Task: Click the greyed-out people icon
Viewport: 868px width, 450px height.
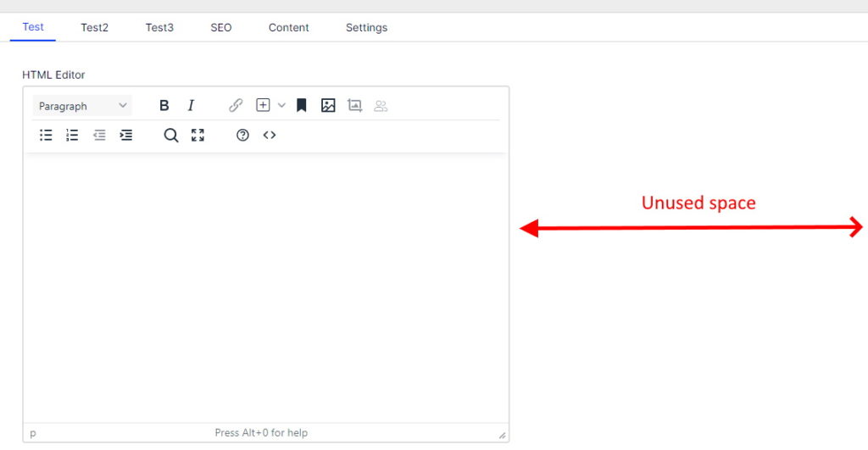Action: (381, 105)
